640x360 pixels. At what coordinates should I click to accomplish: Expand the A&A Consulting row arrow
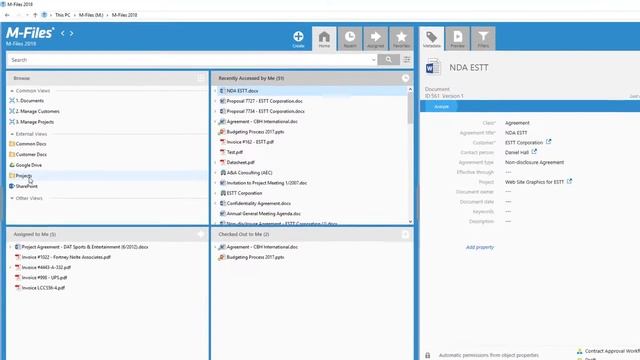coord(216,173)
